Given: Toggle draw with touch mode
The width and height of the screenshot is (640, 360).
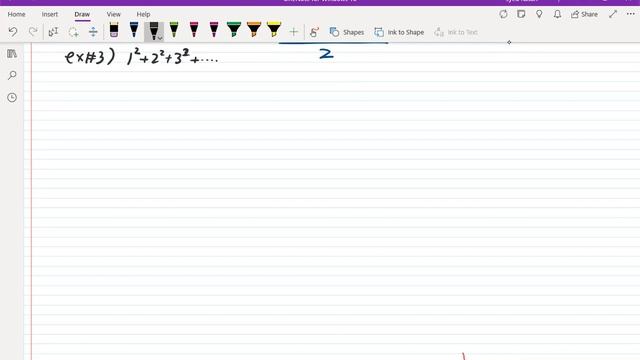Looking at the screenshot, I should click(314, 32).
